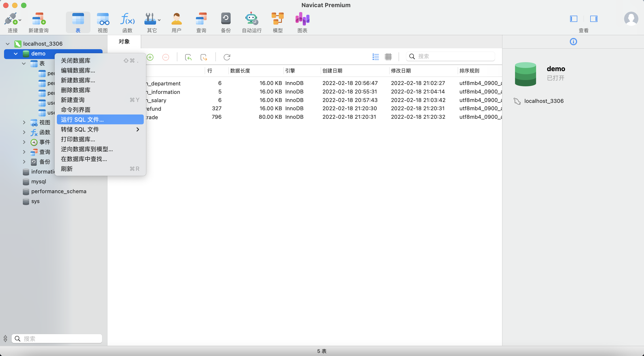Image resolution: width=644 pixels, height=356 pixels.
Task: Collapse the demo database node
Action: pos(16,53)
